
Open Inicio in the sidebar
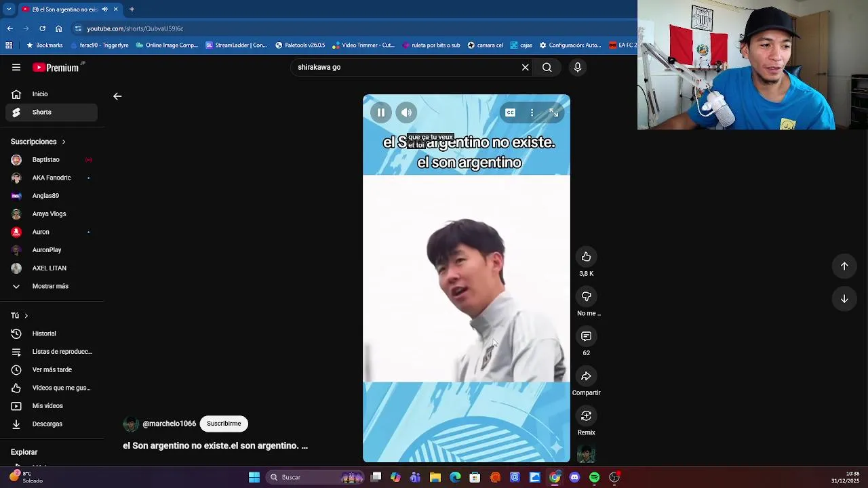52,94
